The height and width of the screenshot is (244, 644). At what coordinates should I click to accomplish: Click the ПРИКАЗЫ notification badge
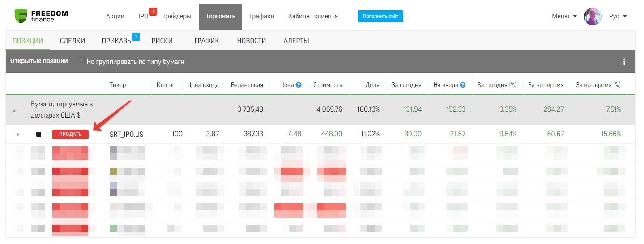[x=136, y=37]
